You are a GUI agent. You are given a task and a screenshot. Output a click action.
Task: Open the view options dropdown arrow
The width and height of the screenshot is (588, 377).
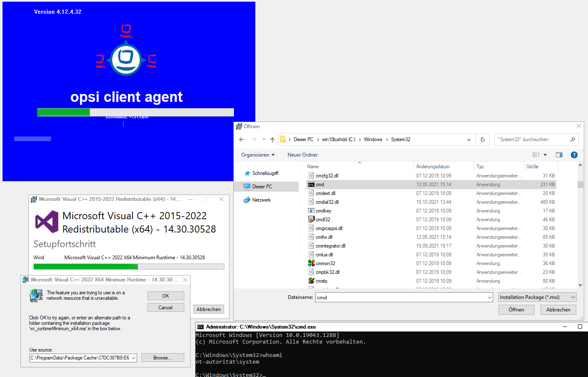545,155
